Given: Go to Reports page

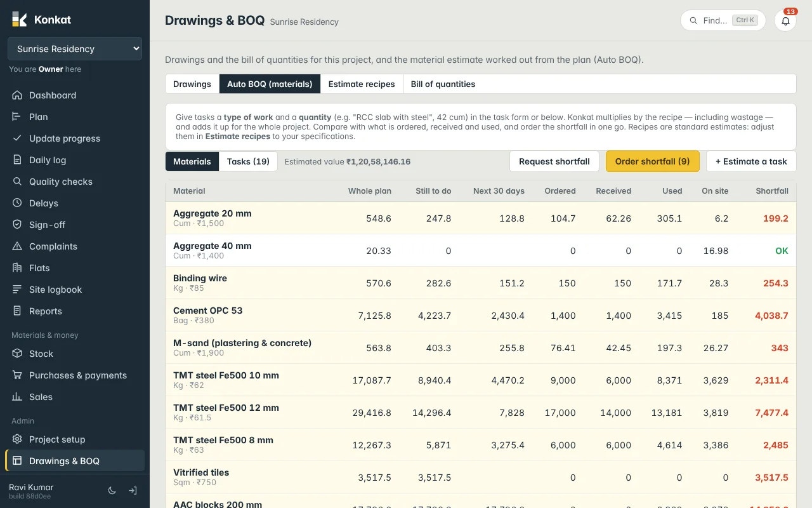Looking at the screenshot, I should tap(75, 311).
